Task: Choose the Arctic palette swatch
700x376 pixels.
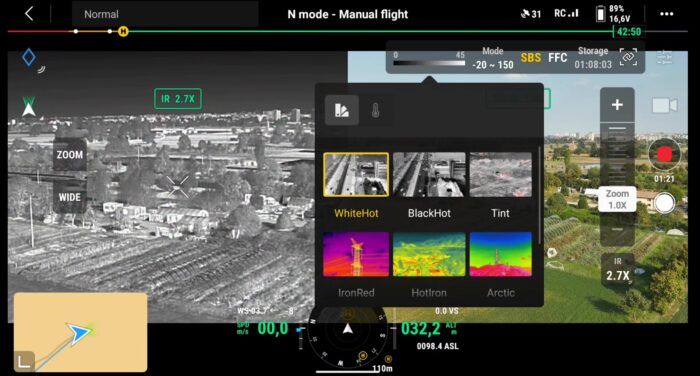Action: click(x=500, y=254)
